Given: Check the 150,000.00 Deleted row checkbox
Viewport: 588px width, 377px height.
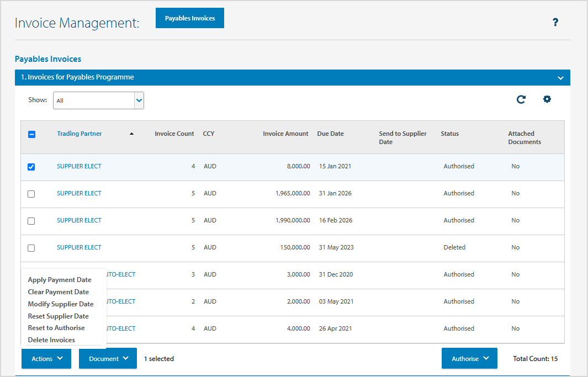Looking at the screenshot, I should click(31, 248).
